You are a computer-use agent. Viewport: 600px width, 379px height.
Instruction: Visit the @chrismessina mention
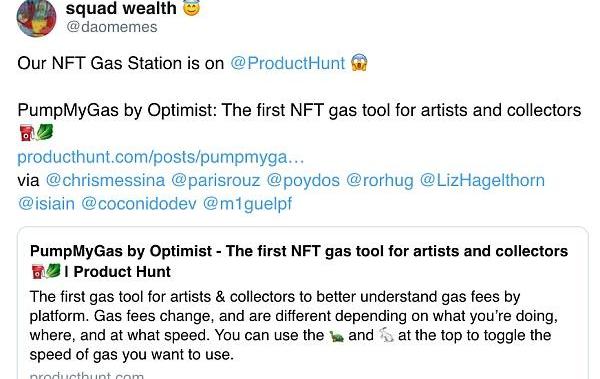pyautogui.click(x=105, y=180)
